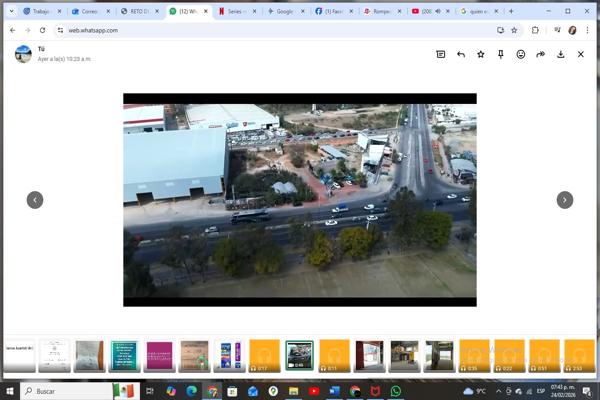
Task: Close the WhatsApp media viewer
Action: point(581,54)
